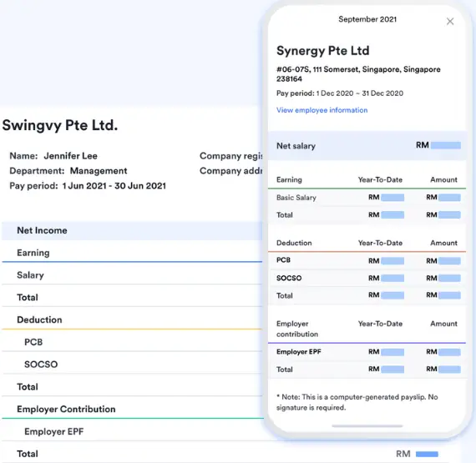Select the Net Income row

click(x=132, y=230)
